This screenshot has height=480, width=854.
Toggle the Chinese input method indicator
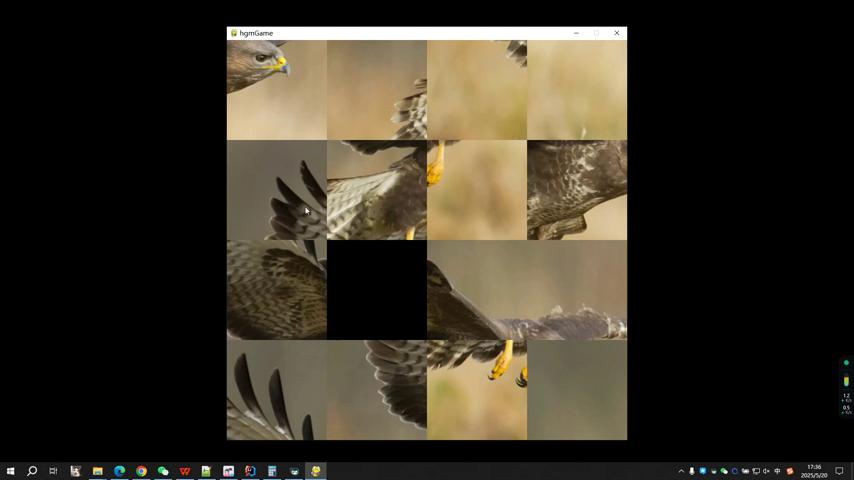click(777, 471)
